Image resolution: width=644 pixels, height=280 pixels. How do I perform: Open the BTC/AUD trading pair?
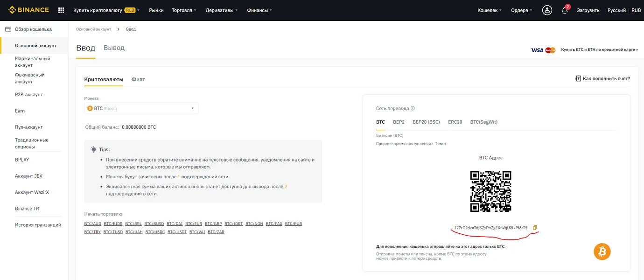pos(92,224)
